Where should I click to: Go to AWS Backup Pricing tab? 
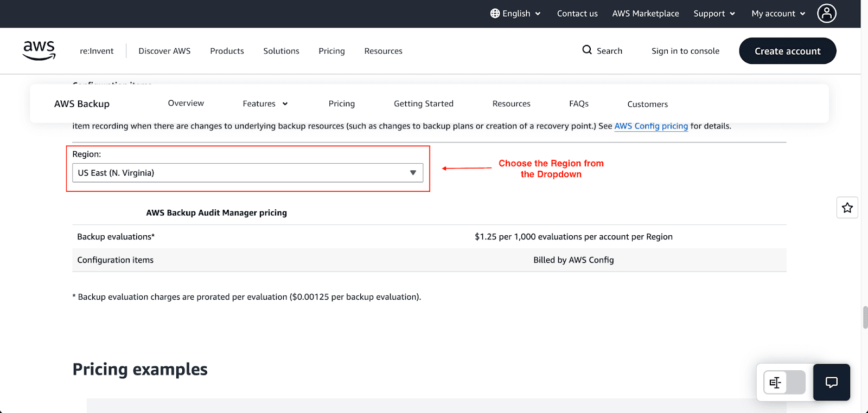tap(342, 104)
